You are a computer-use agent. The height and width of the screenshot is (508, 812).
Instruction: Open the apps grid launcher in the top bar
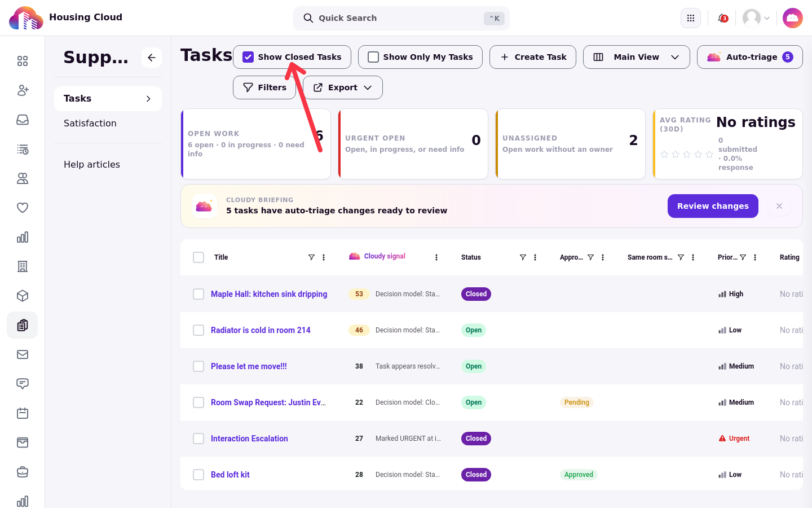point(691,18)
